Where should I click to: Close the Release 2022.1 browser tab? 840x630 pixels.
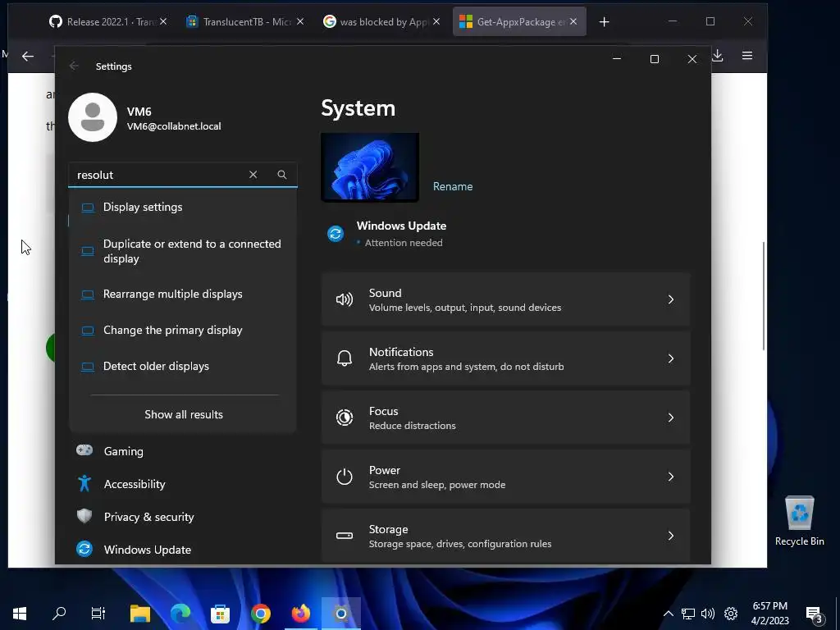pos(163,21)
